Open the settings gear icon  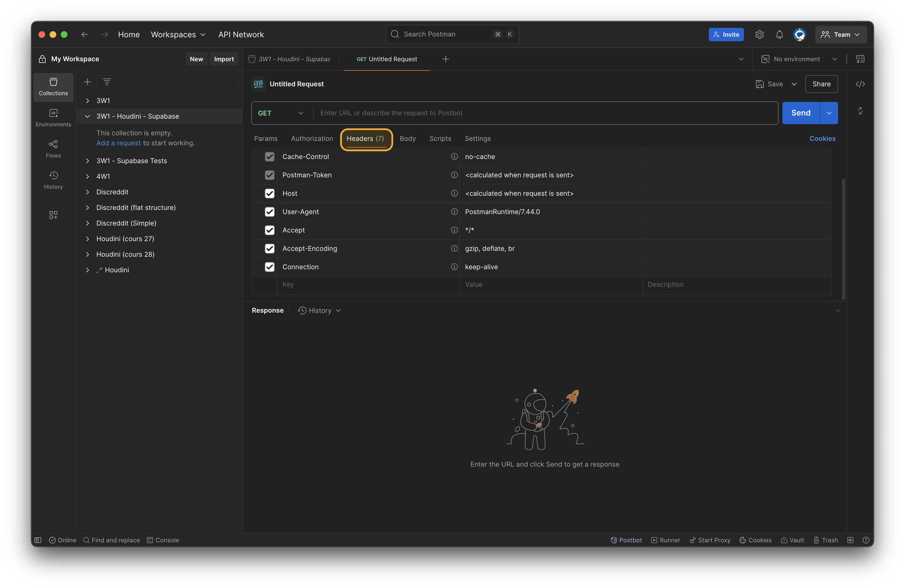pyautogui.click(x=759, y=35)
